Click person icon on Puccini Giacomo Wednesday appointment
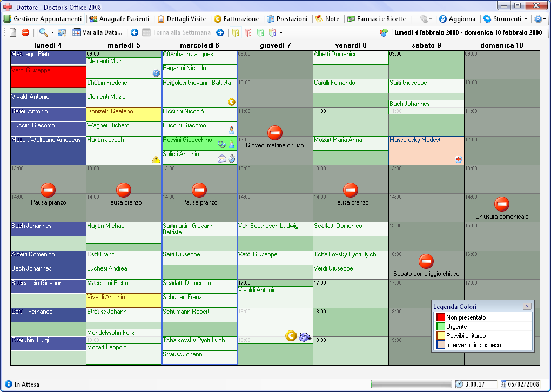 click(x=232, y=130)
